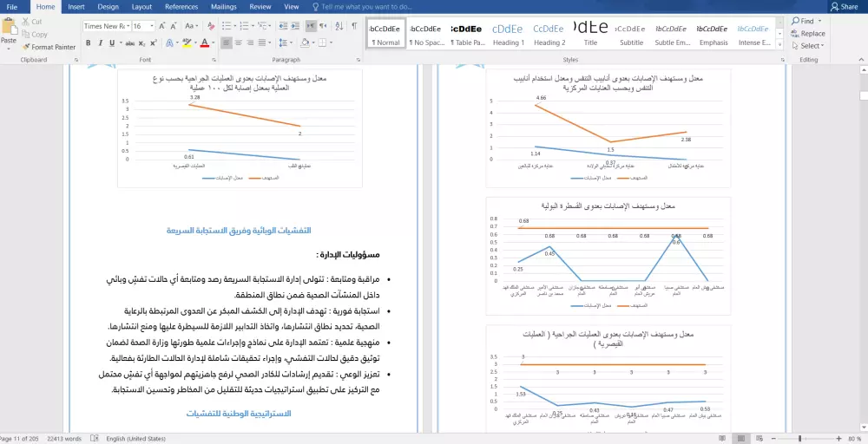This screenshot has height=444, width=868.
Task: Click the Zoom In plus button
Action: pos(838,439)
